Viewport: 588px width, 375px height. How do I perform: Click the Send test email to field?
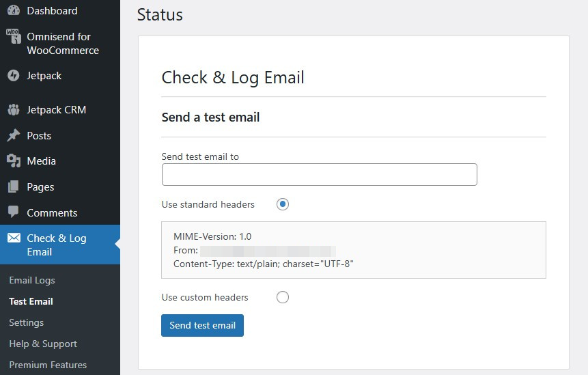[x=320, y=174]
